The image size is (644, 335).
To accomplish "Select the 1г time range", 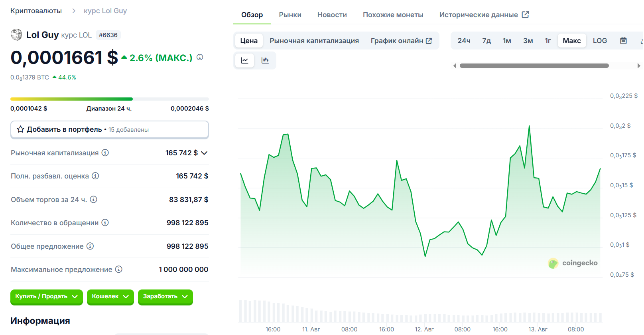I will coord(548,40).
